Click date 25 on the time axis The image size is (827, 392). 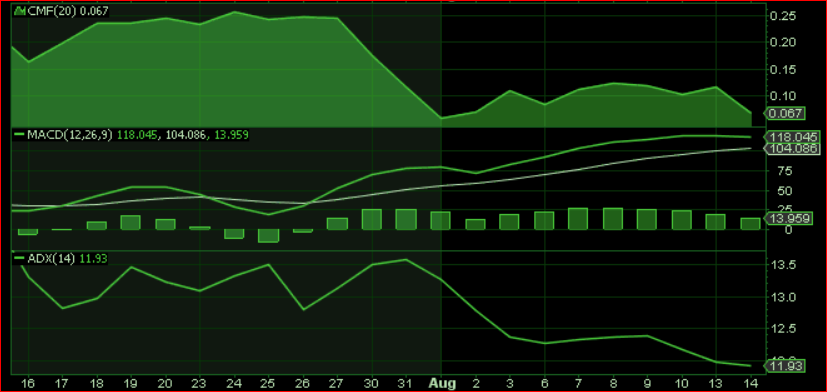[x=268, y=383]
